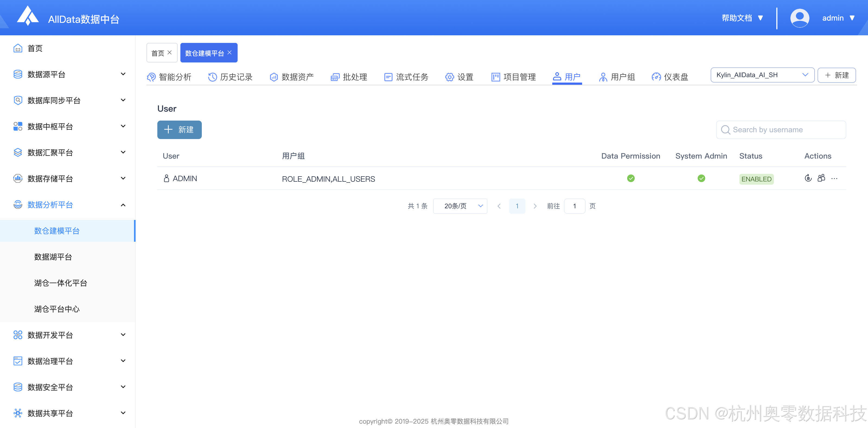Open the 仪表盘 dashboard icon
This screenshot has width=868, height=428.
(x=656, y=77)
